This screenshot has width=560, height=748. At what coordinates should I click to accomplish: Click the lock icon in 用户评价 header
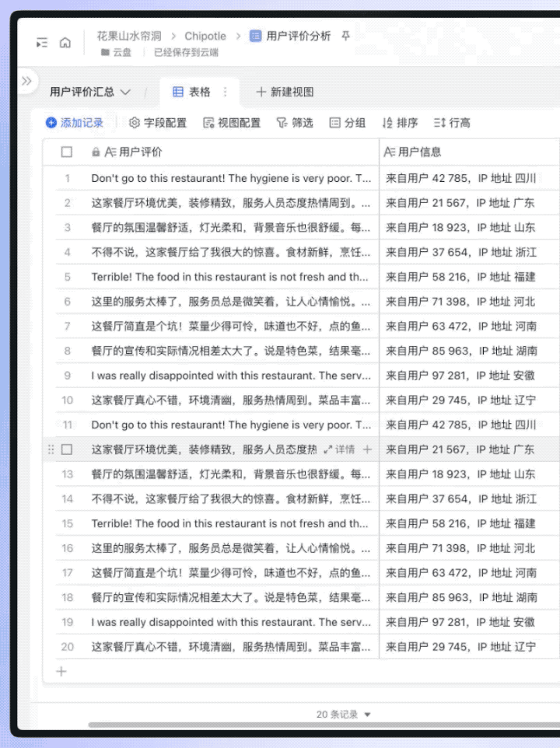coord(96,152)
